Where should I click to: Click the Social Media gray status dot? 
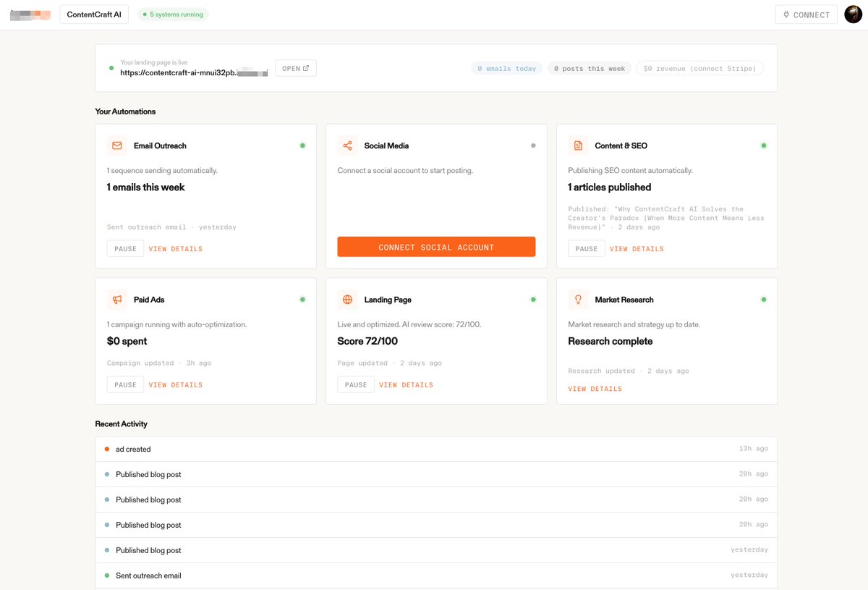[533, 146]
